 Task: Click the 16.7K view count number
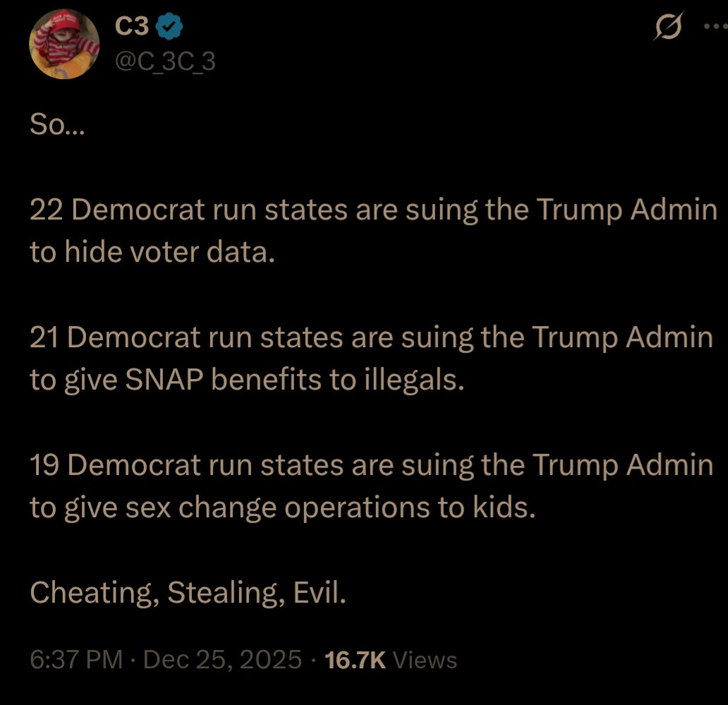point(355,660)
